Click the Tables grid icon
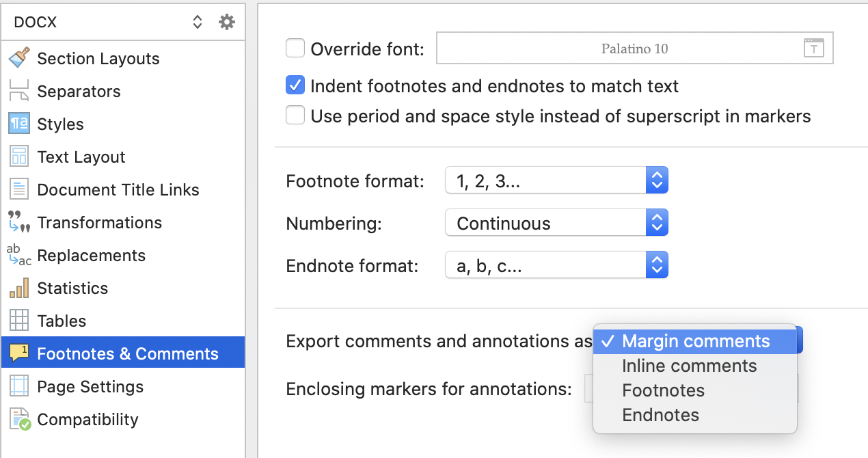Screen dimensions: 868x458 [19, 321]
